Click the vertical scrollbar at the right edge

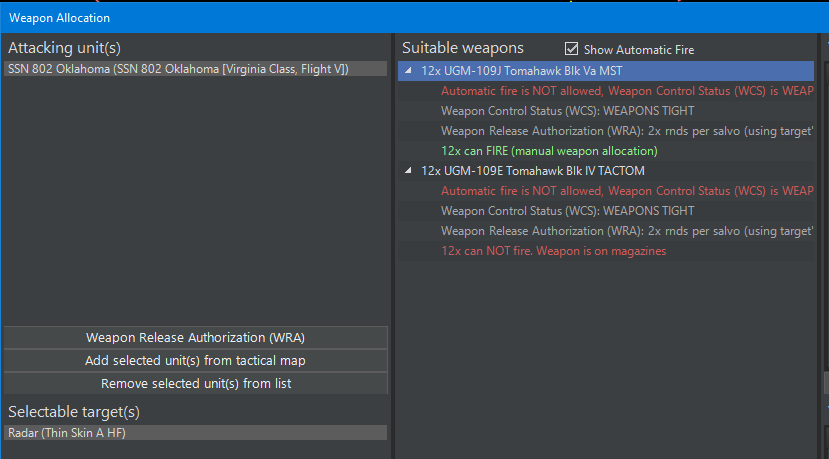[825, 381]
